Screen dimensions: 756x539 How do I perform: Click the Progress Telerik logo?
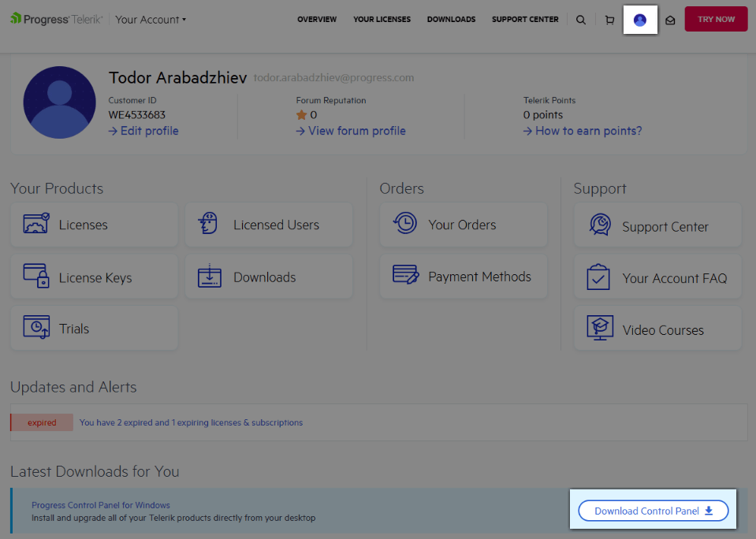55,19
